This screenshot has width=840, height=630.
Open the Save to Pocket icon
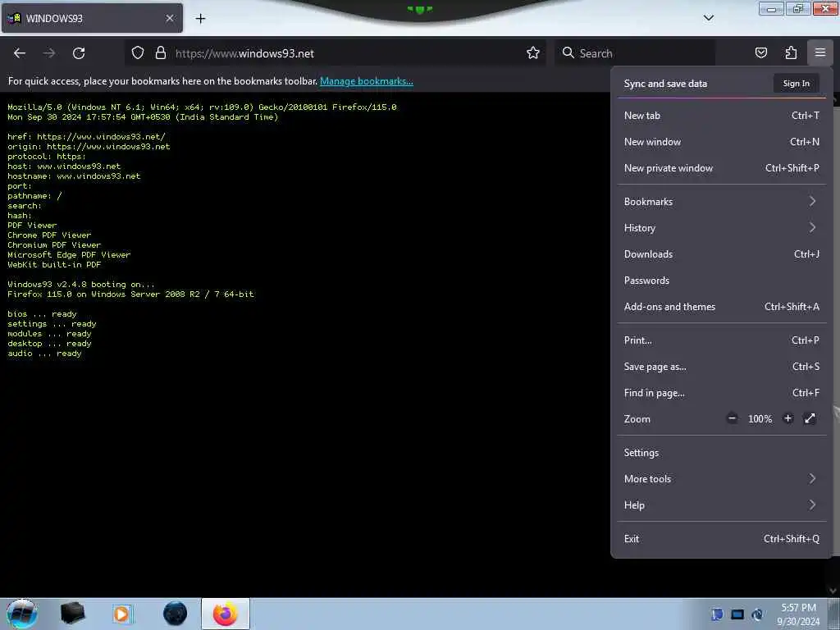[760, 52]
